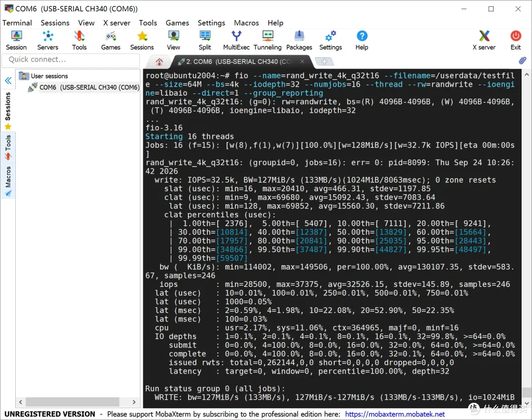Open the Tools menu in menu bar
This screenshot has height=420, width=532.
[x=148, y=23]
